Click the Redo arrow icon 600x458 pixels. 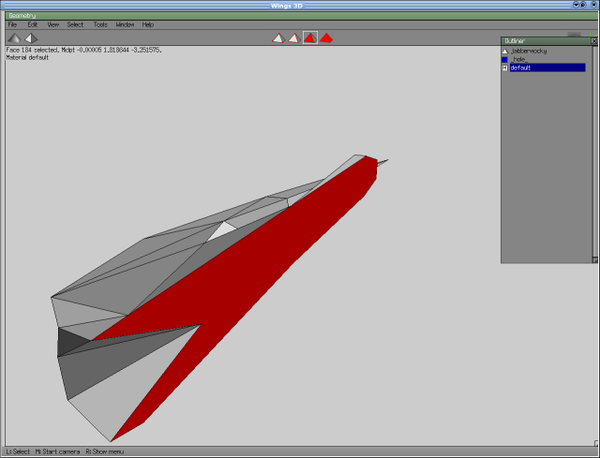point(31,38)
